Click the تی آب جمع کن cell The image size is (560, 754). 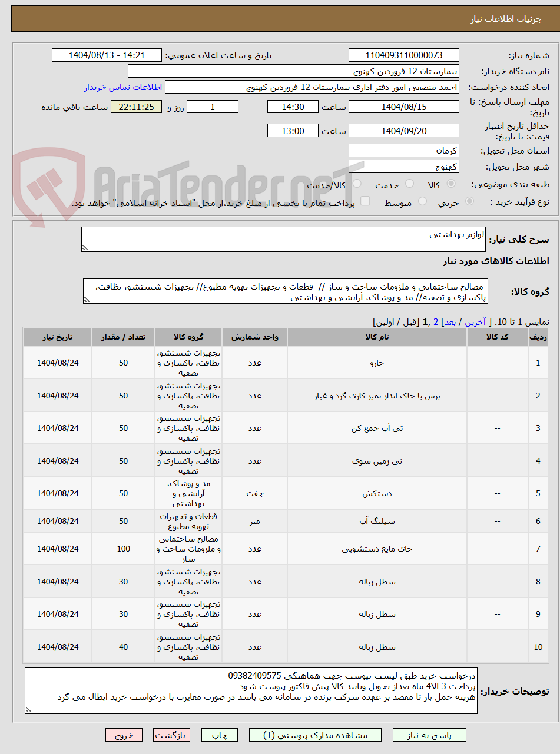[377, 428]
